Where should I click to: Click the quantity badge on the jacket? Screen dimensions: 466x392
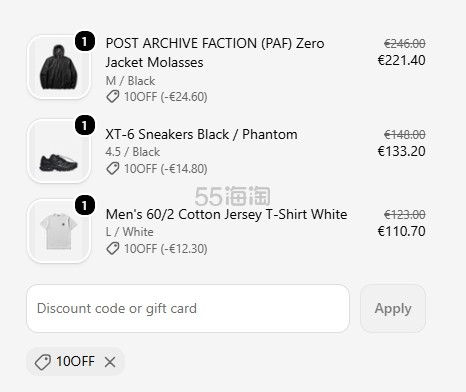85,41
